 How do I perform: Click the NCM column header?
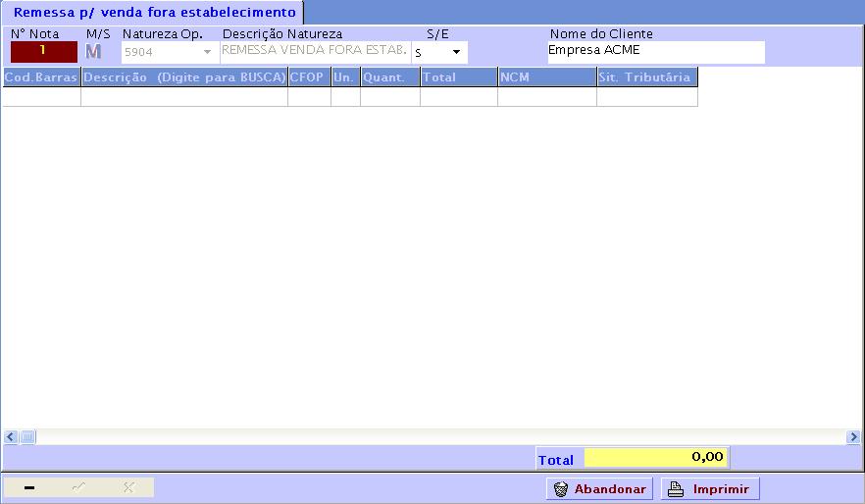pyautogui.click(x=546, y=77)
